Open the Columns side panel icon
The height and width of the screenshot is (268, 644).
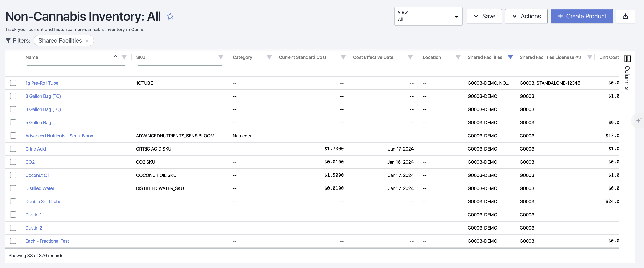[x=627, y=59]
